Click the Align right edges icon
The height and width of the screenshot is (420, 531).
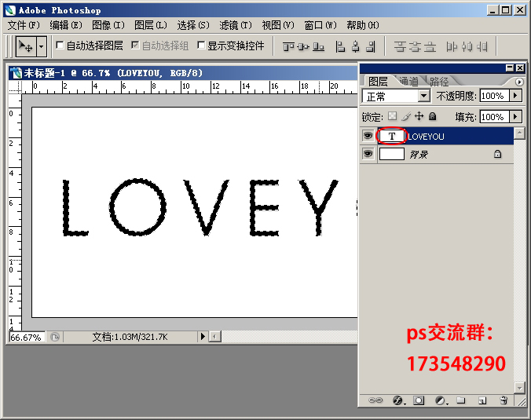pyautogui.click(x=371, y=46)
